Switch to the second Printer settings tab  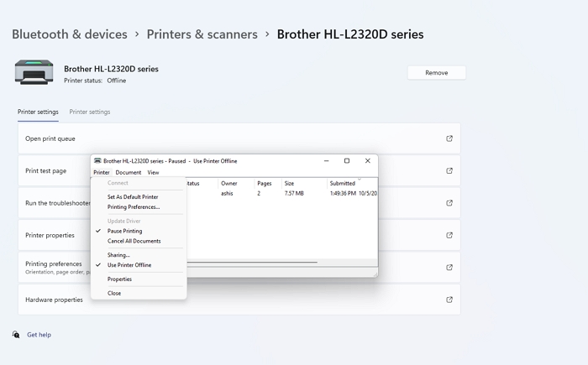[90, 112]
